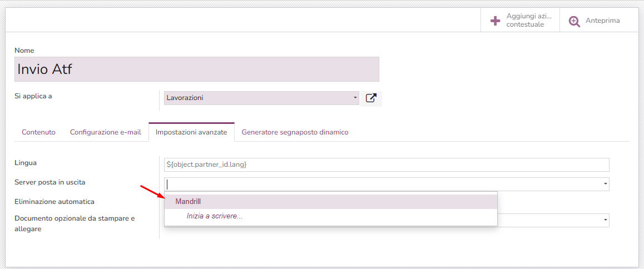This screenshot has height=269, width=644.
Task: Switch to the Contenuto tab
Action: point(38,132)
